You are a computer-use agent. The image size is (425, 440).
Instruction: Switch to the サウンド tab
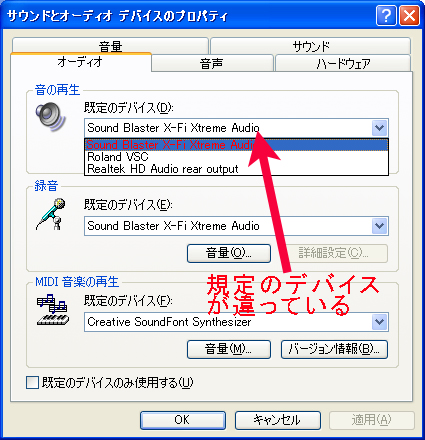coord(311,46)
